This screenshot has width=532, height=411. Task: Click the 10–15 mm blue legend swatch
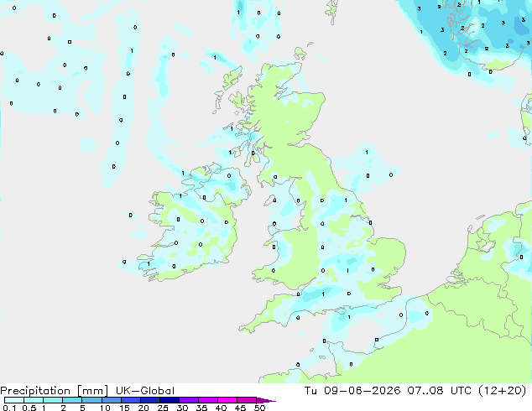pos(112,400)
